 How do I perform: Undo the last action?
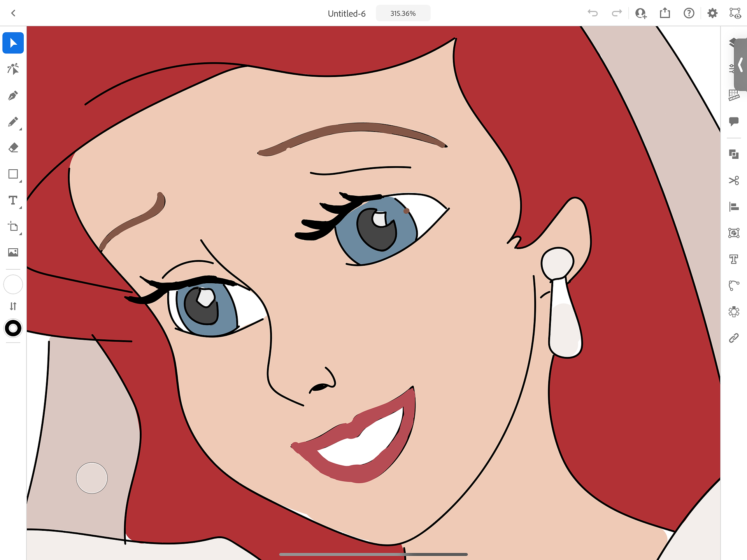point(593,13)
